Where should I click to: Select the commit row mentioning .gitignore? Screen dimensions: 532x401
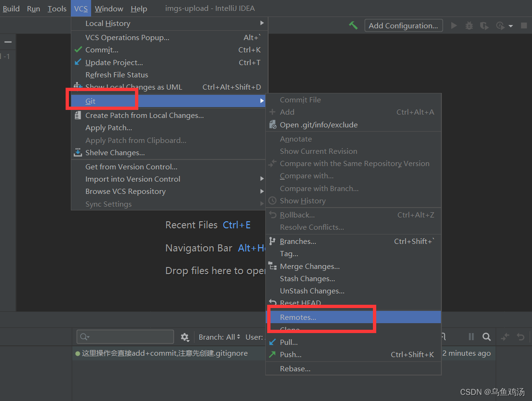click(x=169, y=353)
